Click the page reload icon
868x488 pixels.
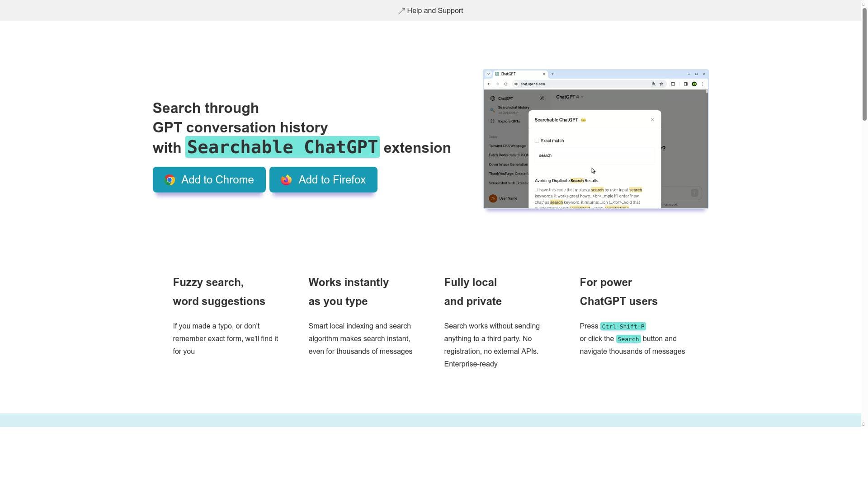pos(506,84)
